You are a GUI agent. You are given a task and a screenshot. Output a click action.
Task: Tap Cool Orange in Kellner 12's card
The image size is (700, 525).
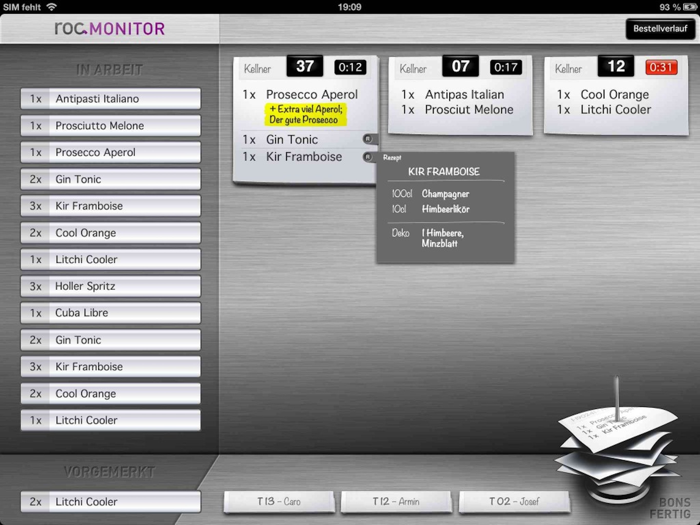(x=614, y=95)
